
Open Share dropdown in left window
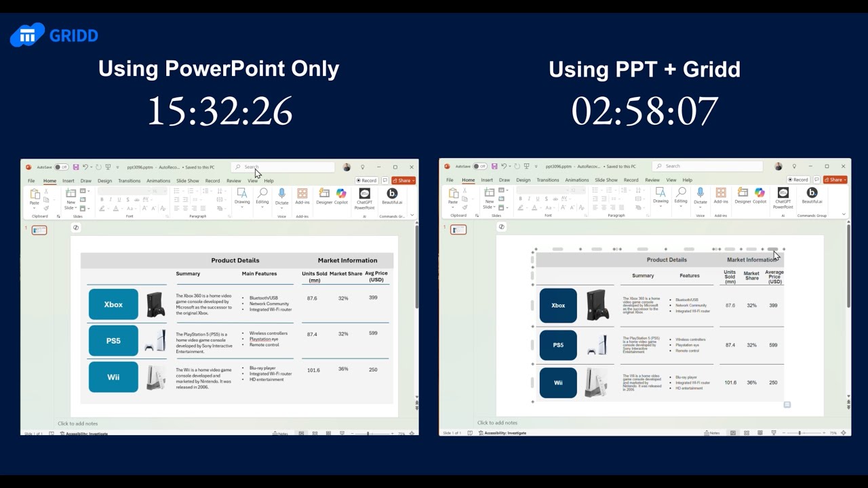[x=404, y=181]
